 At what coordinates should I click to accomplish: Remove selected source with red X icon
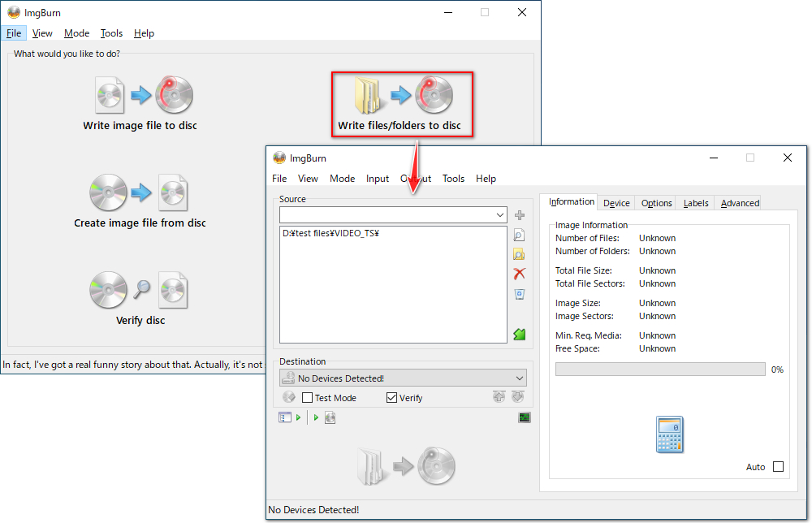pyautogui.click(x=520, y=274)
